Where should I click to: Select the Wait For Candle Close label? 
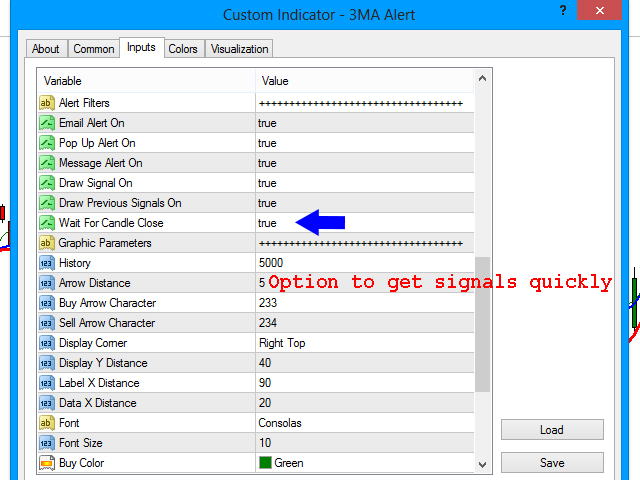pyautogui.click(x=111, y=223)
